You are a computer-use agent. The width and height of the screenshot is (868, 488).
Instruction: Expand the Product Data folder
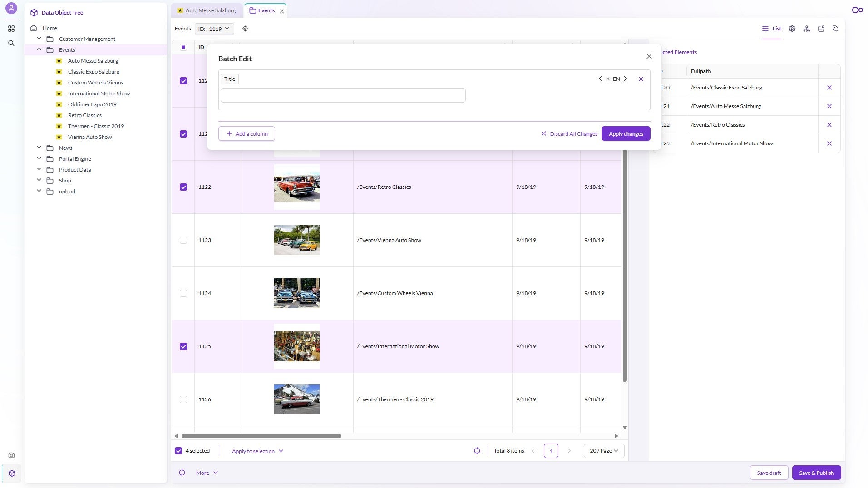[39, 169]
